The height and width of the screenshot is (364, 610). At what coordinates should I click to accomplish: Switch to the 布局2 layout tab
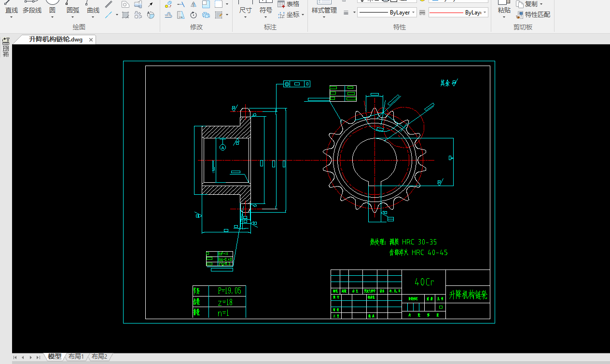point(99,357)
